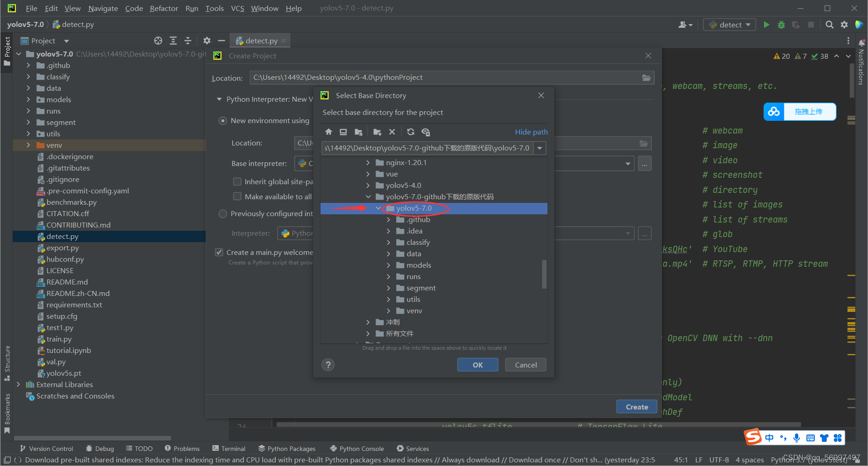Select New environment using radio button

point(223,121)
